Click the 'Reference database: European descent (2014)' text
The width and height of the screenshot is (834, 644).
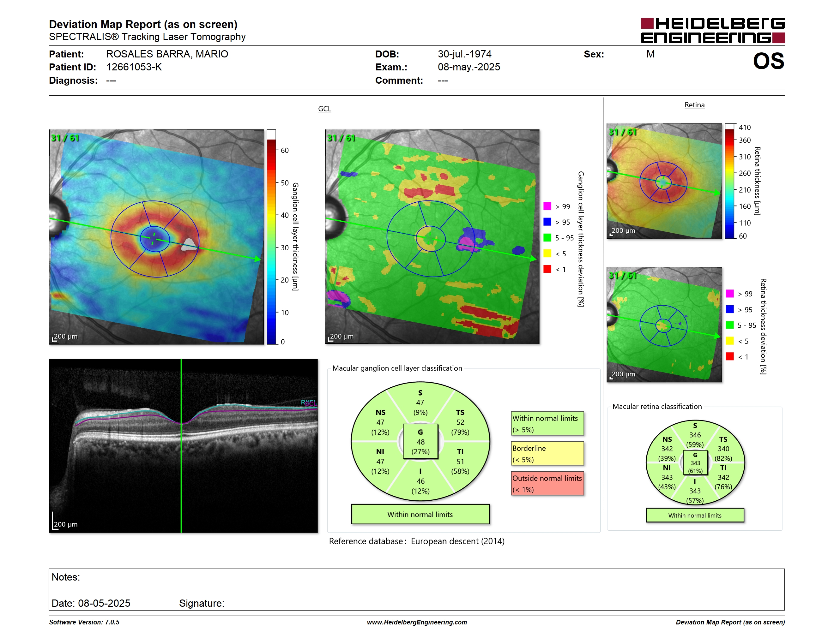coord(417,541)
